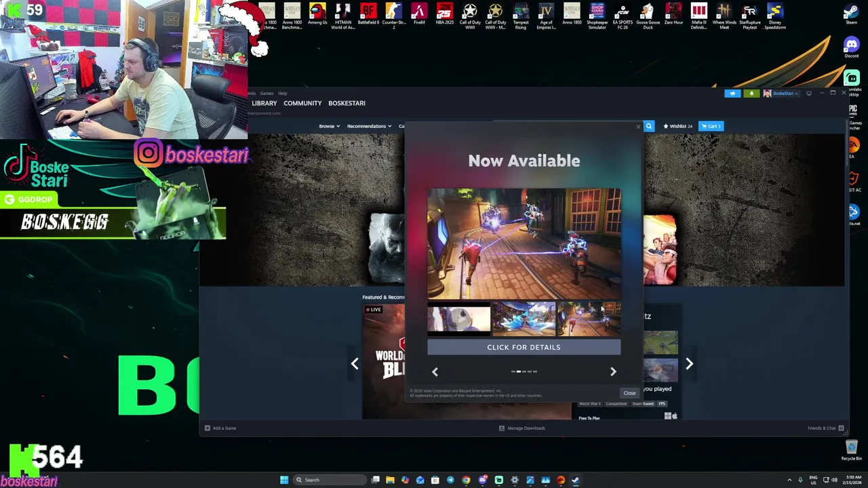Click the Close button in the popup
The image size is (868, 488).
pos(629,393)
